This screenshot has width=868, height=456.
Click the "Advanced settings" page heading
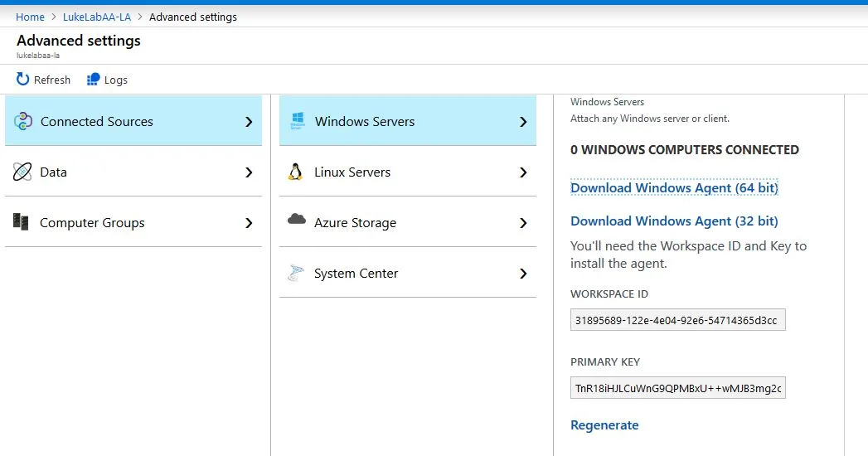click(x=79, y=41)
